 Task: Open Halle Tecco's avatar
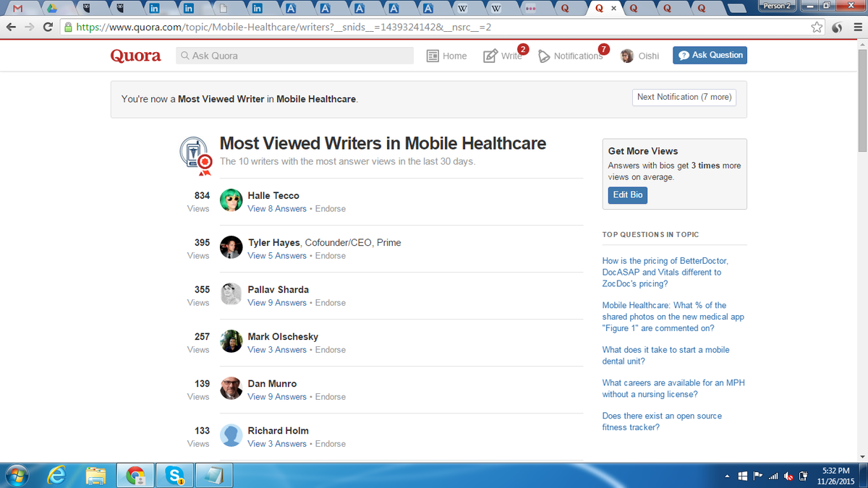pyautogui.click(x=231, y=200)
